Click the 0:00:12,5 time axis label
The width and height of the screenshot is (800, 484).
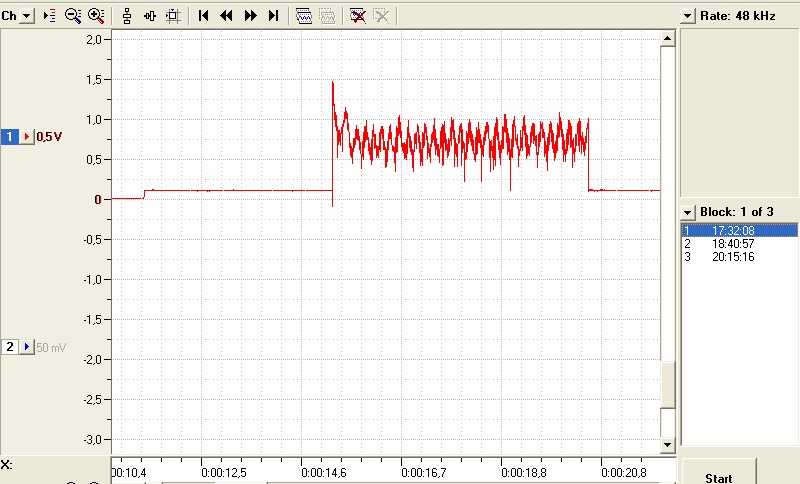(x=223, y=473)
